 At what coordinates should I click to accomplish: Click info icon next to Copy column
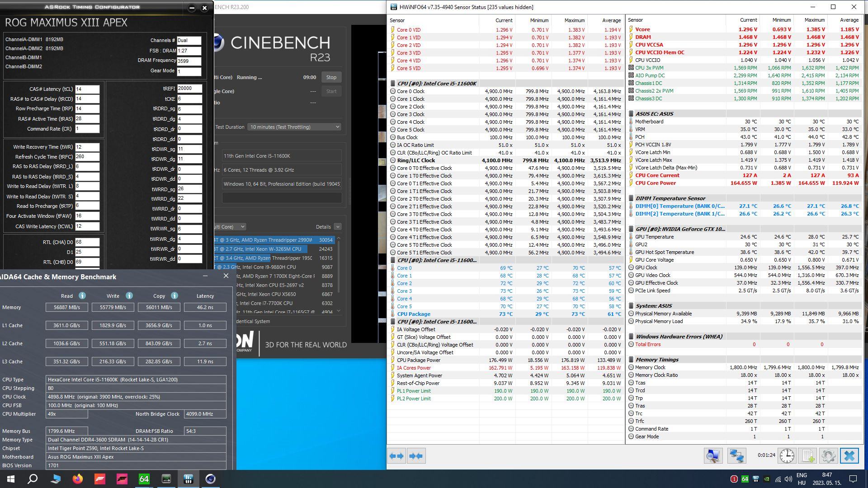175,296
